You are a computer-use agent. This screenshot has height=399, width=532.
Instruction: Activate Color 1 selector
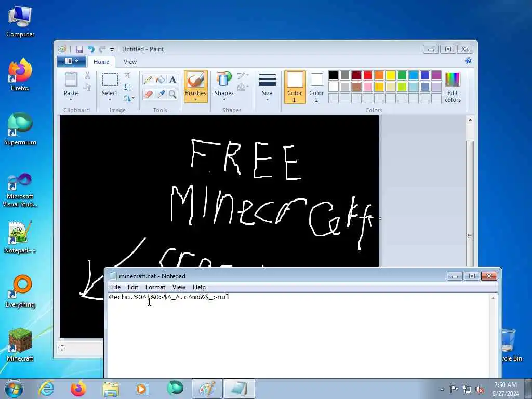(x=295, y=87)
